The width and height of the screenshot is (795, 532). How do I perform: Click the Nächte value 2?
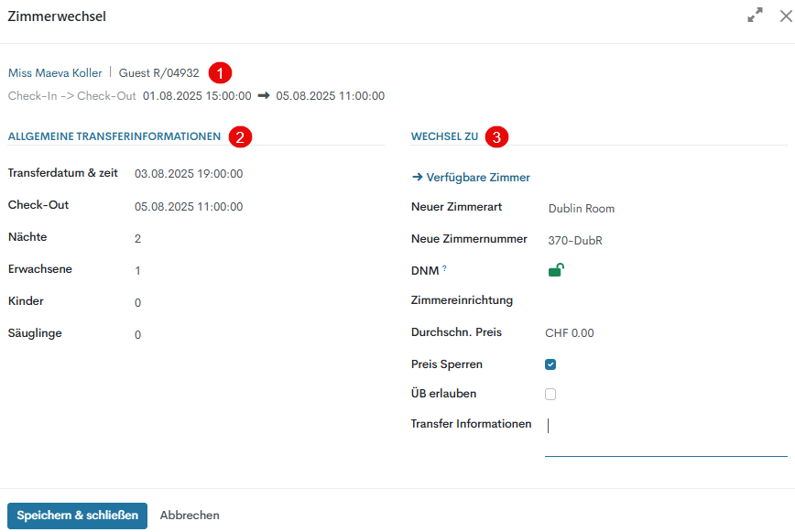[138, 239]
